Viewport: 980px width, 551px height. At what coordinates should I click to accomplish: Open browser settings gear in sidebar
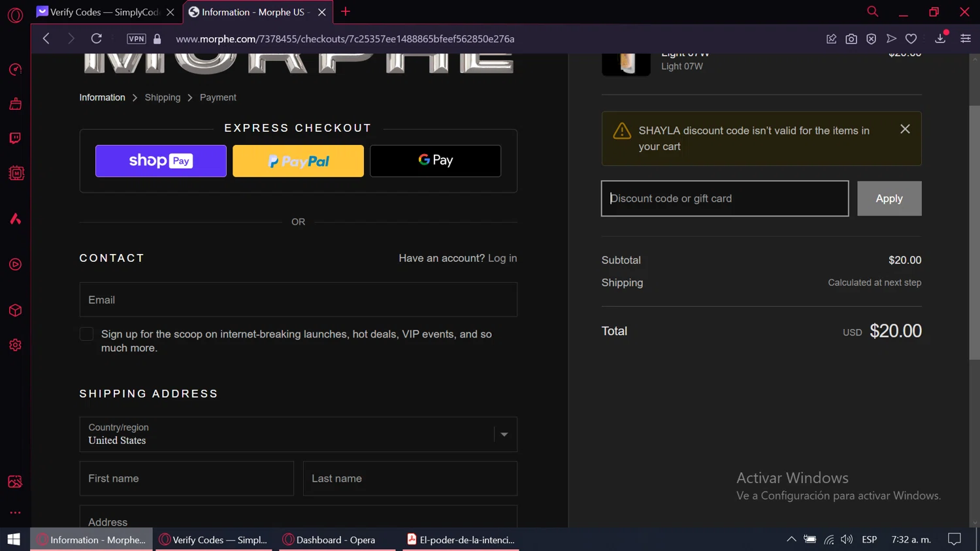pos(15,345)
